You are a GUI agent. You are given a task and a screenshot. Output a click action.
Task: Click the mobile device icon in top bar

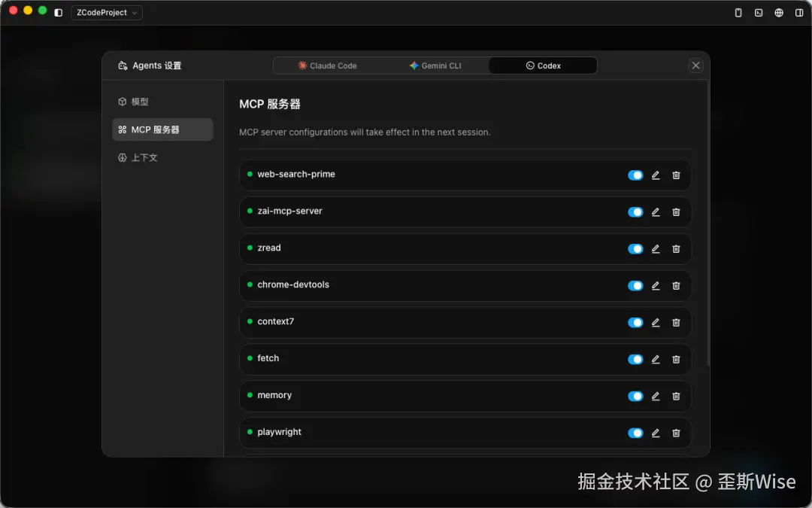(738, 13)
